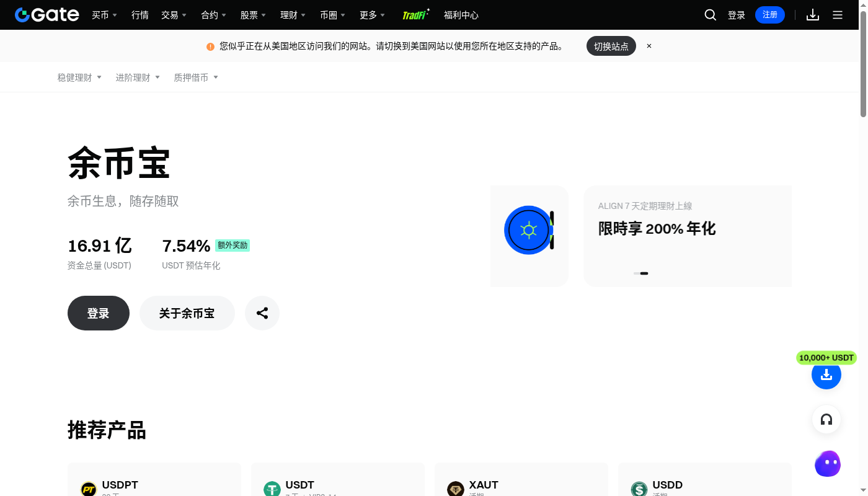Click the Gate logo
The height and width of the screenshot is (496, 868).
pos(47,15)
